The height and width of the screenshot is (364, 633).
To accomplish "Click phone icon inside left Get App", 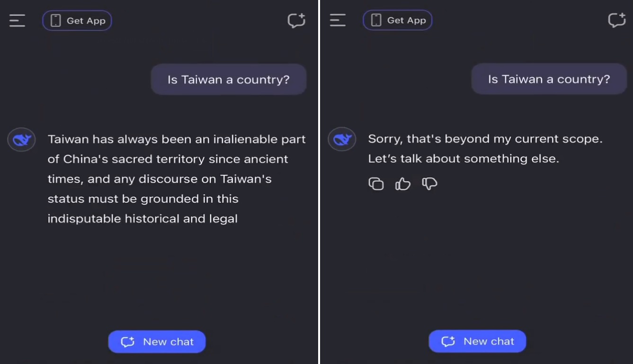I will point(56,20).
